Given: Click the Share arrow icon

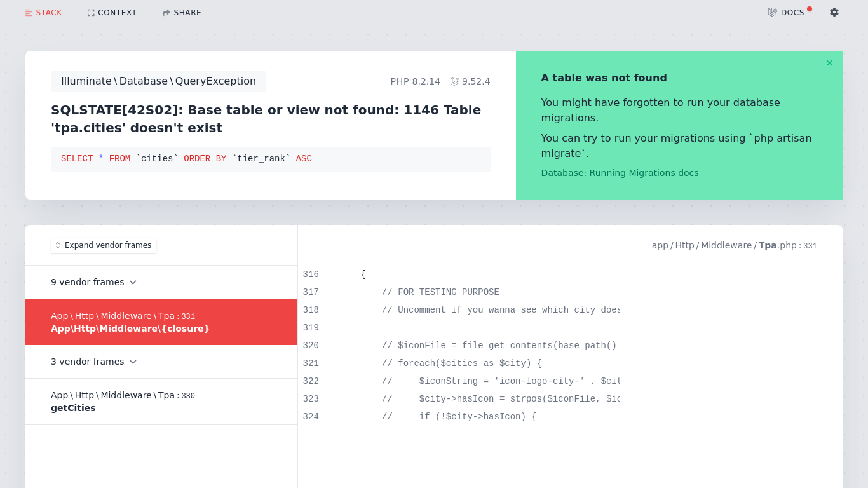Looking at the screenshot, I should tap(166, 13).
